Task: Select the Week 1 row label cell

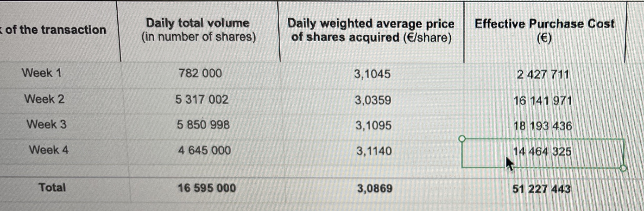Action: coord(42,73)
